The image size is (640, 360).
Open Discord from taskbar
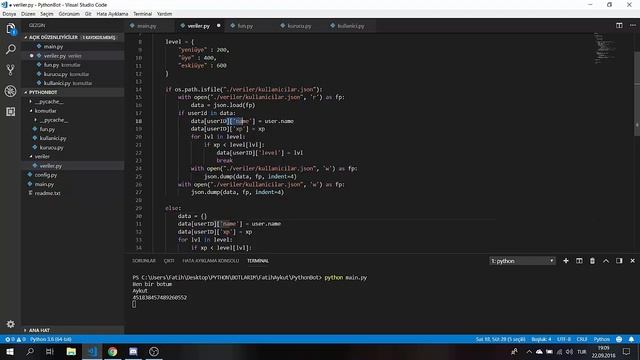click(x=133, y=351)
